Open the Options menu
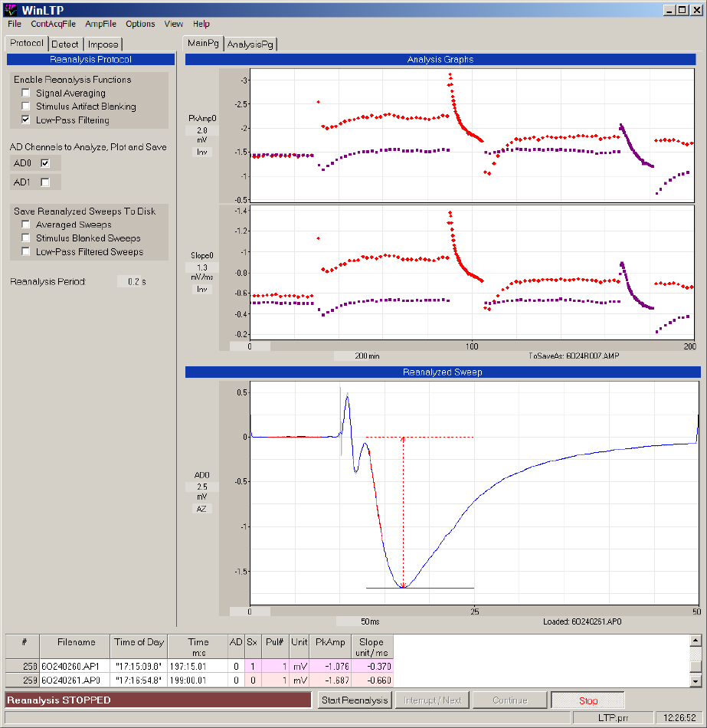Image resolution: width=707 pixels, height=728 pixels. (140, 24)
